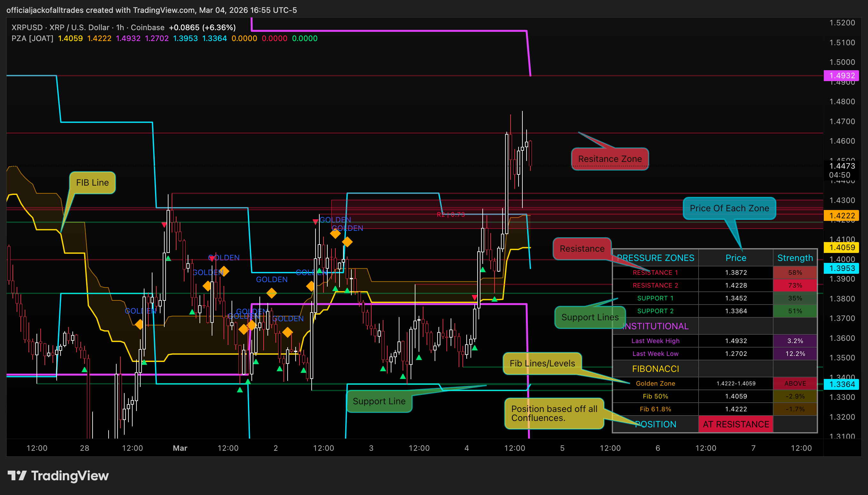868x495 pixels.
Task: Select the Price Of Each Zone callout
Action: 729,208
